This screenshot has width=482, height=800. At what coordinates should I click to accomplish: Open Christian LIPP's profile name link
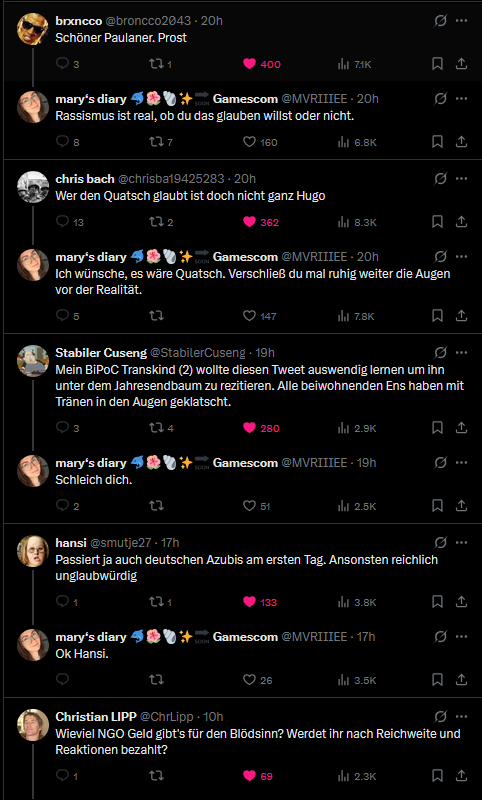click(96, 717)
